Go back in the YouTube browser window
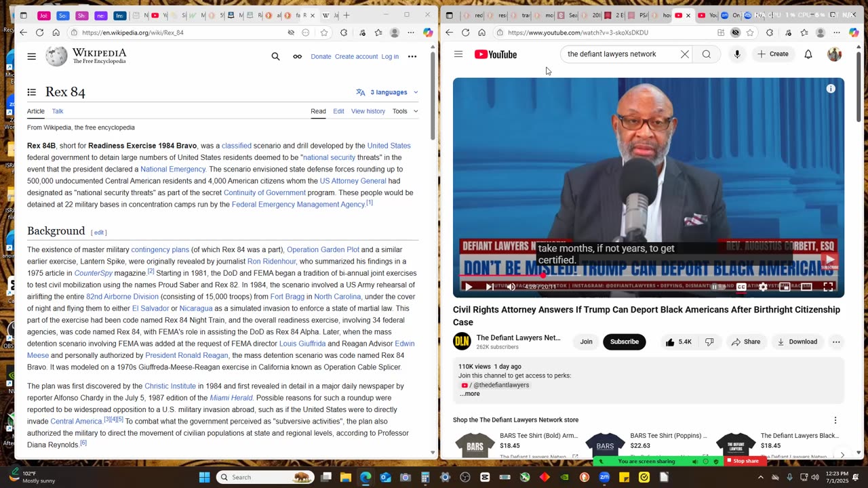 tap(449, 33)
